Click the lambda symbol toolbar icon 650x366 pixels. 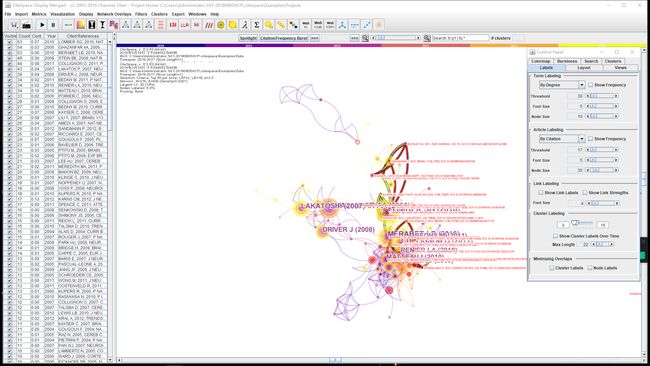(x=245, y=25)
